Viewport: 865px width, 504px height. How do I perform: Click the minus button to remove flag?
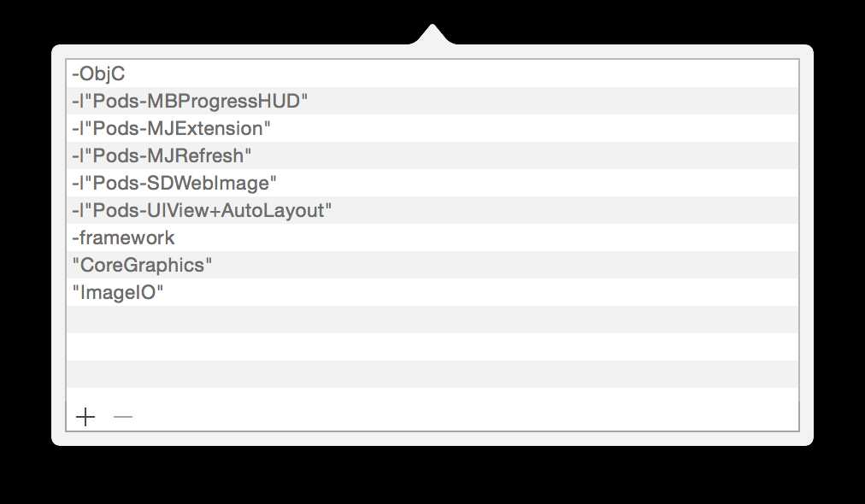coord(122,417)
